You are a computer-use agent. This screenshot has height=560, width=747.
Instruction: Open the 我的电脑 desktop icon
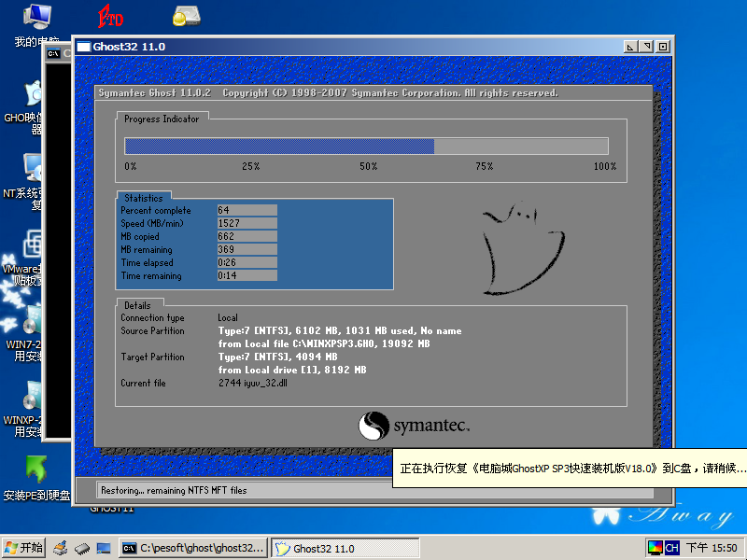pyautogui.click(x=36, y=17)
